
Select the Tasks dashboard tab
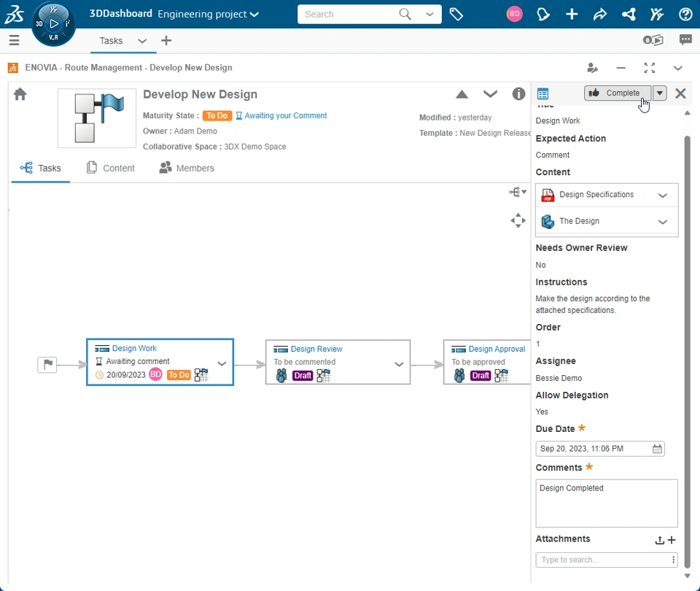(111, 41)
